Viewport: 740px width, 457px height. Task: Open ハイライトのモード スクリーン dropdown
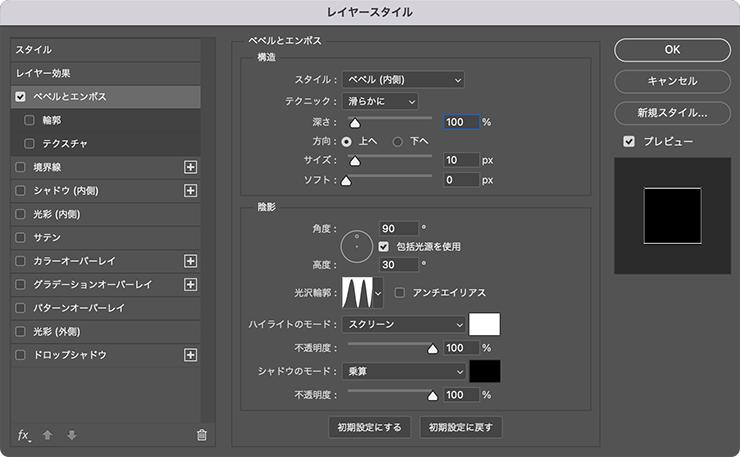click(x=403, y=325)
